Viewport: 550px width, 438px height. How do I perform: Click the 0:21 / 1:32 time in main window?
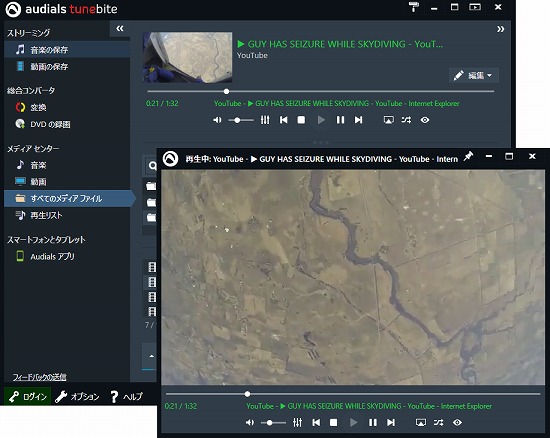162,103
